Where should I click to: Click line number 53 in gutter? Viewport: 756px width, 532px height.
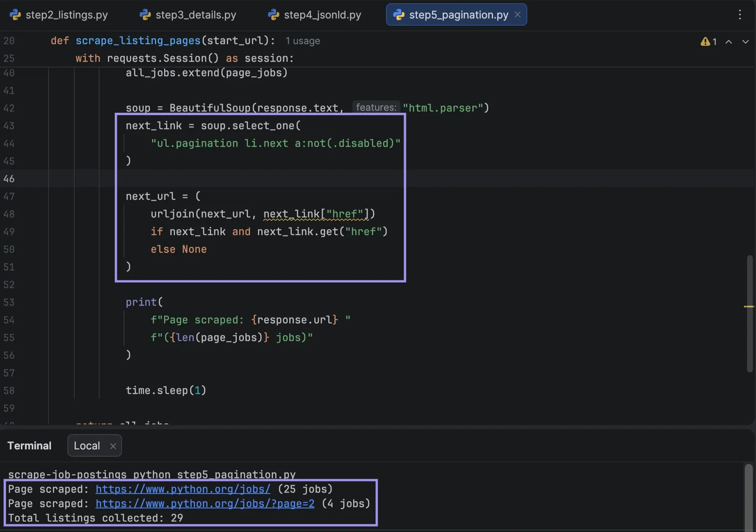pos(9,302)
